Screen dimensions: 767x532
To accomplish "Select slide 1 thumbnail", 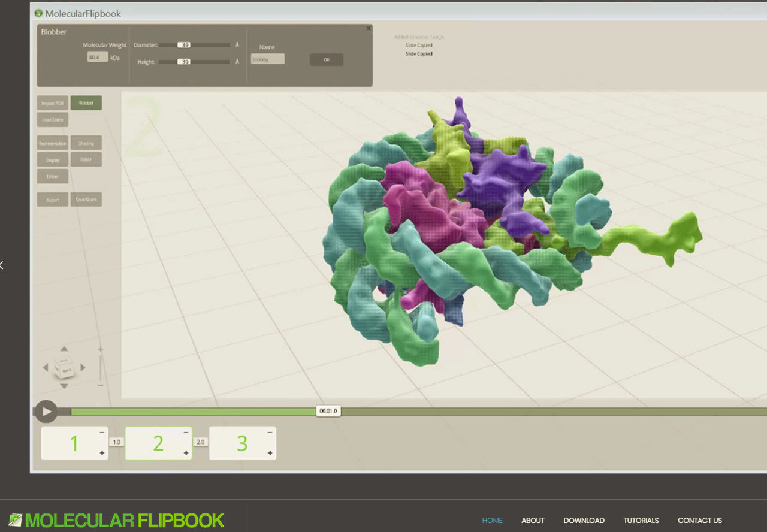I will pyautogui.click(x=74, y=443).
